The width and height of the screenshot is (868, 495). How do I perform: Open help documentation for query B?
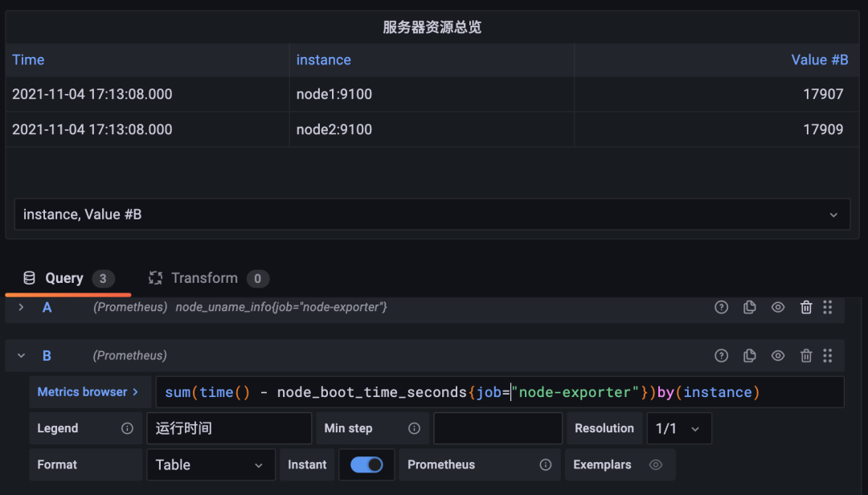(x=721, y=355)
